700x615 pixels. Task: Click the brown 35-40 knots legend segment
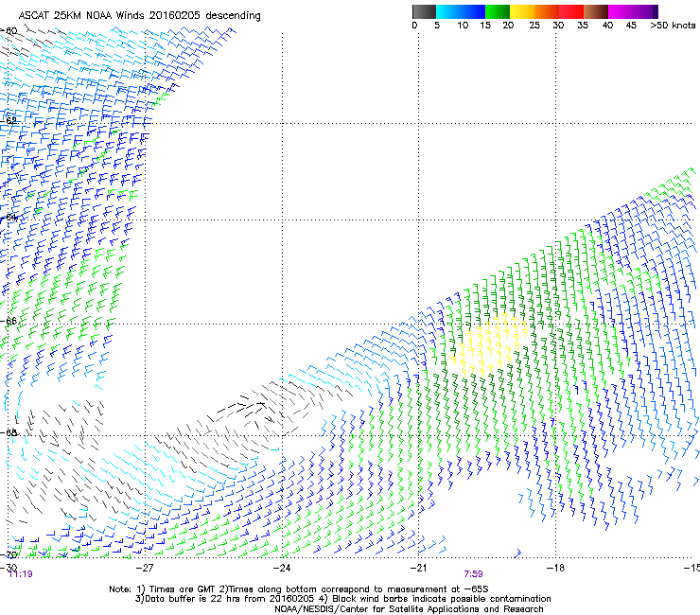596,11
